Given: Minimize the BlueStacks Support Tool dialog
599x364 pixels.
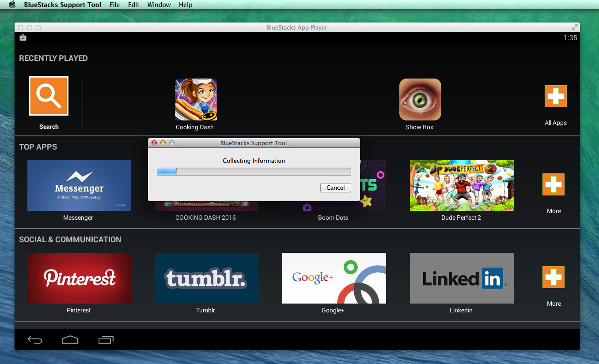Looking at the screenshot, I should (x=163, y=143).
